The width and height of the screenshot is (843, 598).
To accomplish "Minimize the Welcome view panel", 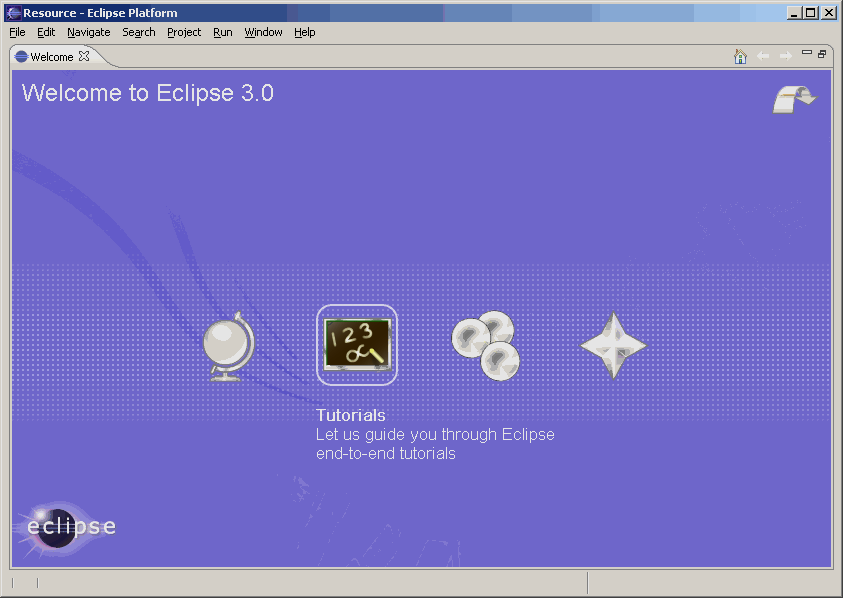I will point(806,53).
